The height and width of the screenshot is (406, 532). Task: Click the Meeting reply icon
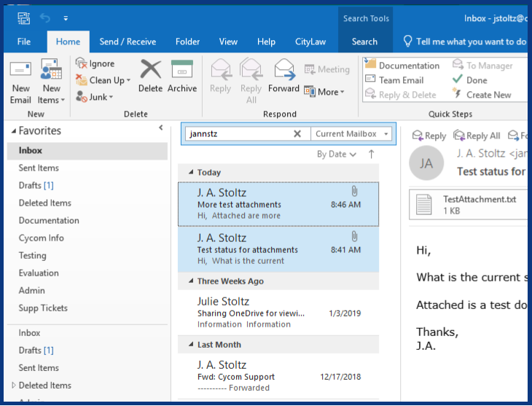pos(309,69)
